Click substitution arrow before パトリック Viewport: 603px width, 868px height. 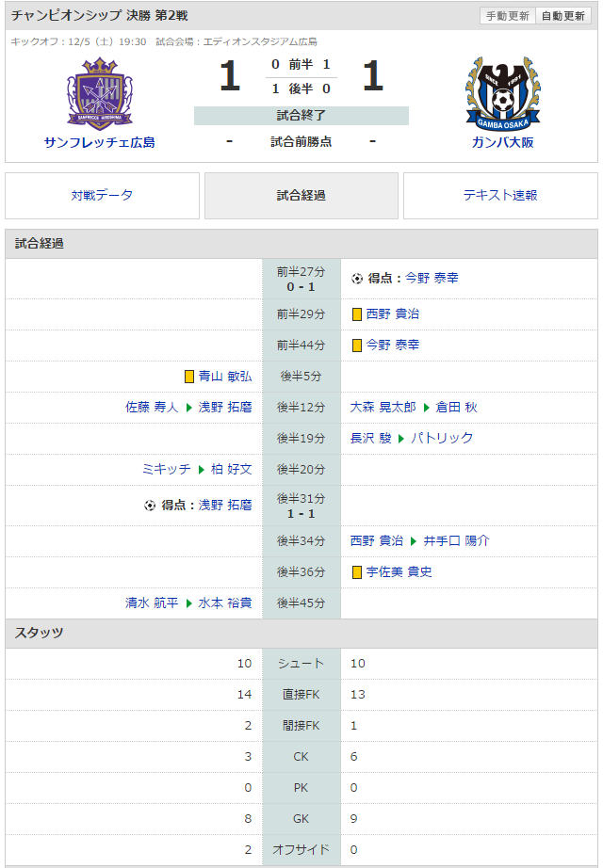[x=401, y=439]
